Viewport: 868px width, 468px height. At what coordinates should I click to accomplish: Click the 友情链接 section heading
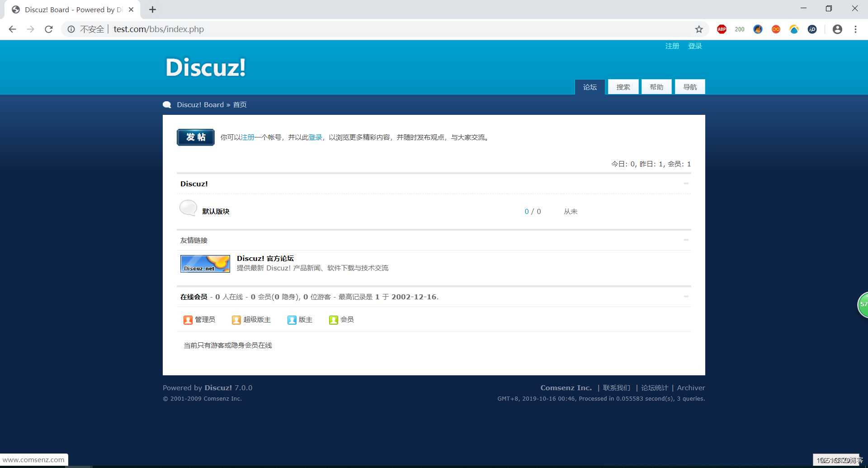click(194, 241)
